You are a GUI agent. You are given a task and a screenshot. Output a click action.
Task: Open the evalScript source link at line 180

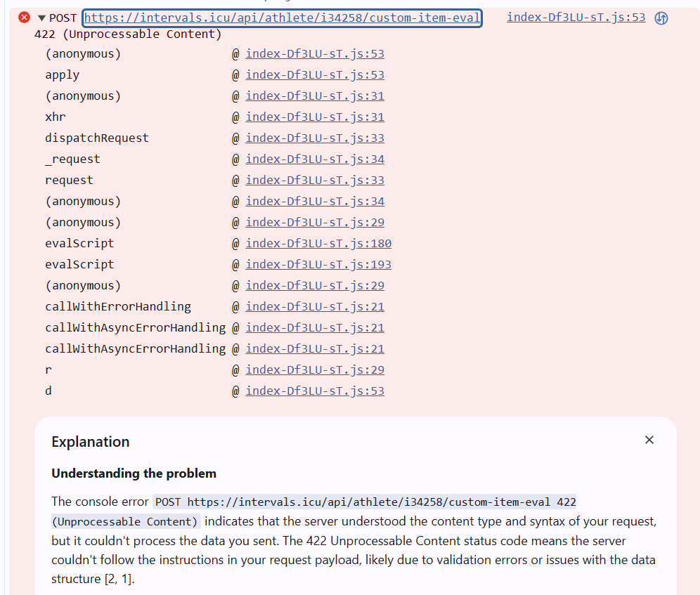[x=318, y=244]
